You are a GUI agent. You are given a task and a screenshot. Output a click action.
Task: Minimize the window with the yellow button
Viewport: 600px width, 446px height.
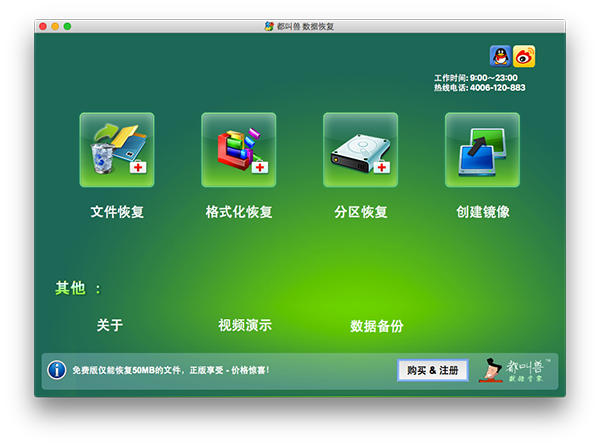tap(55, 26)
